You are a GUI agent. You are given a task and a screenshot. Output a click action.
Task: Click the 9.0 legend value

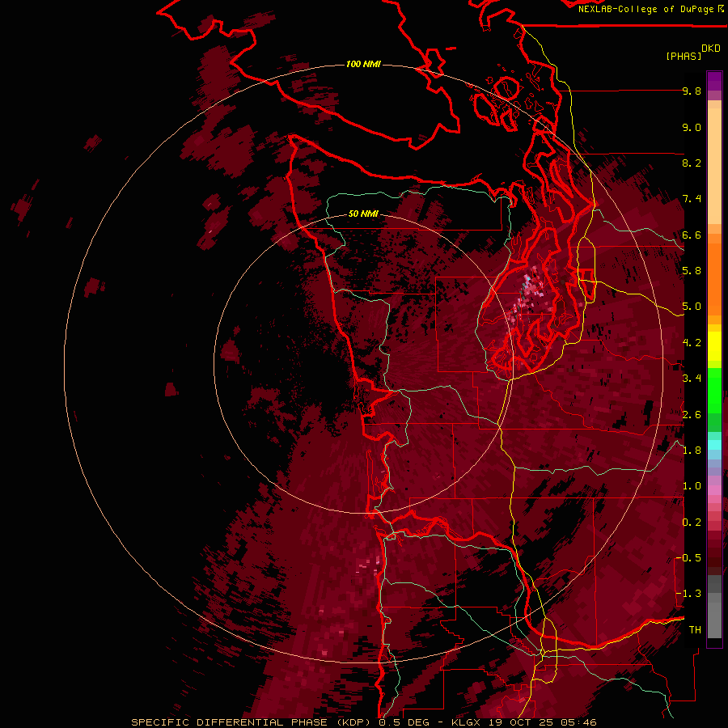(x=692, y=127)
